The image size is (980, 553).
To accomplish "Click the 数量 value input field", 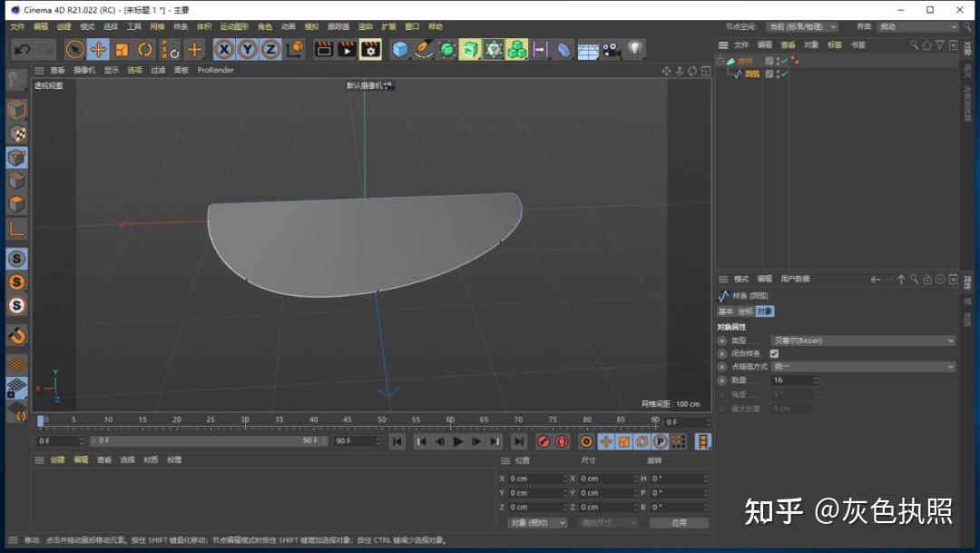I will click(x=791, y=380).
